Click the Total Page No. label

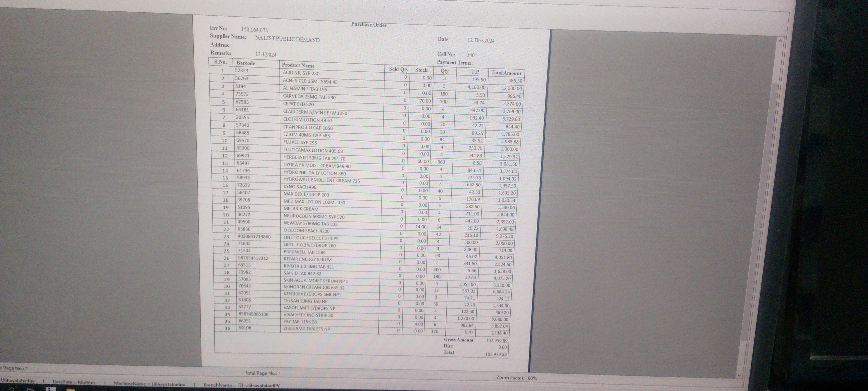tap(262, 373)
